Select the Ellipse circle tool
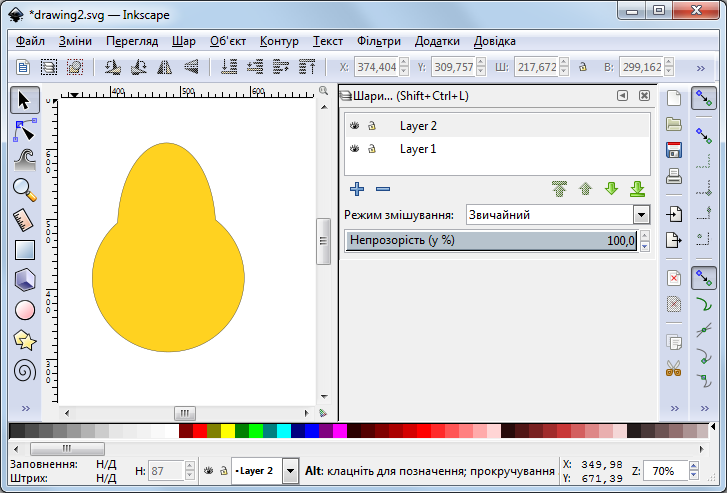 pyautogui.click(x=25, y=310)
